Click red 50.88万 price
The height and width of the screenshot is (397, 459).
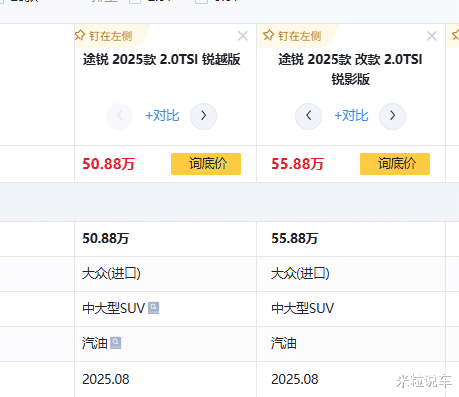pos(109,164)
